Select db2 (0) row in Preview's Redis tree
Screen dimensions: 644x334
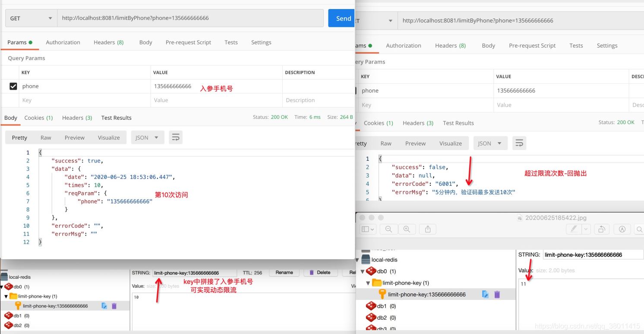(x=381, y=318)
